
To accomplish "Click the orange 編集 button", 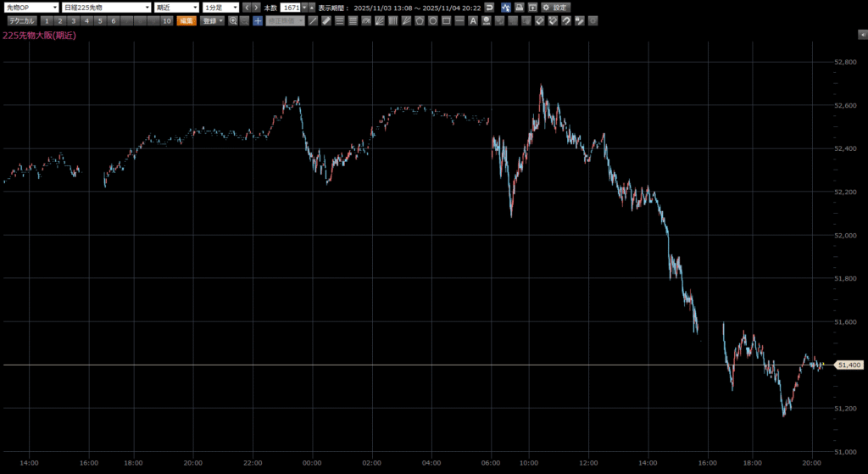I will [x=186, y=20].
